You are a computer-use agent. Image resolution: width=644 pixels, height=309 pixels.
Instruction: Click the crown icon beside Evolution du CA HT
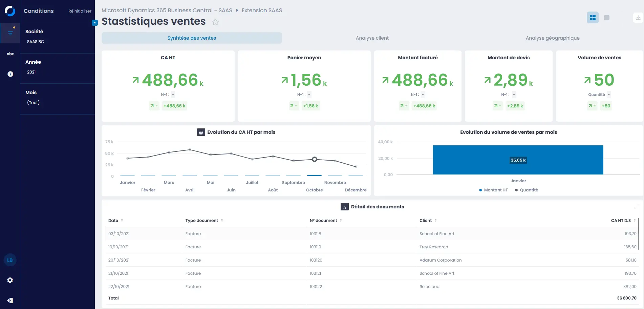[x=201, y=132]
